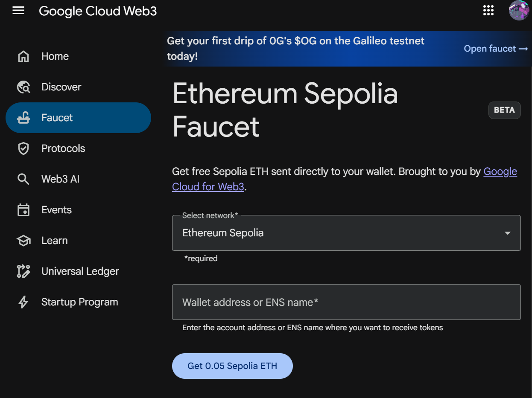Click the user profile avatar
Screen dimensions: 532x398
pyautogui.click(x=519, y=10)
